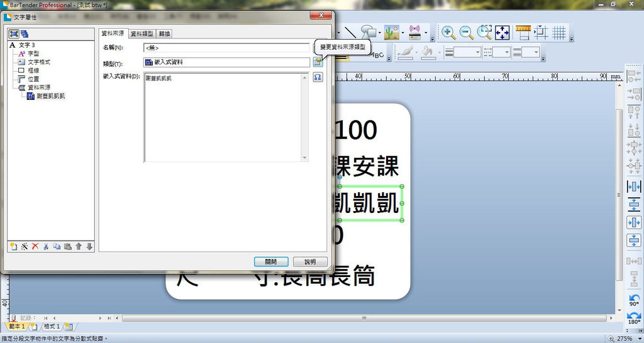
Task: Open the symbol (Ω) insert button
Action: tap(318, 77)
